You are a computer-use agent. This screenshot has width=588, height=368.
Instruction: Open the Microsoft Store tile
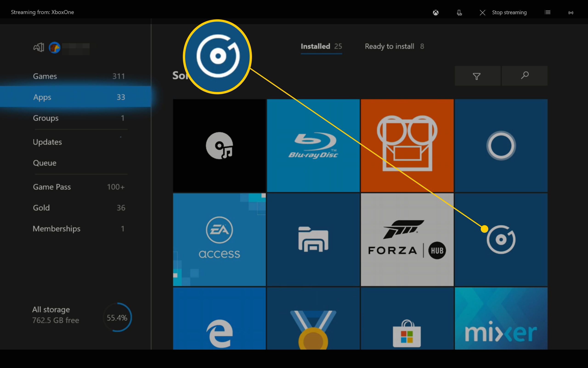point(407,318)
